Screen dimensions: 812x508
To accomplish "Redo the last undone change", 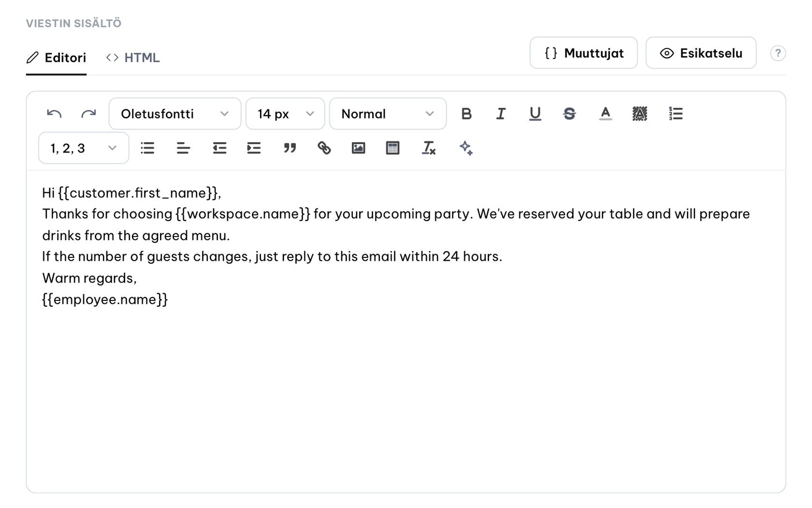I will pyautogui.click(x=88, y=114).
